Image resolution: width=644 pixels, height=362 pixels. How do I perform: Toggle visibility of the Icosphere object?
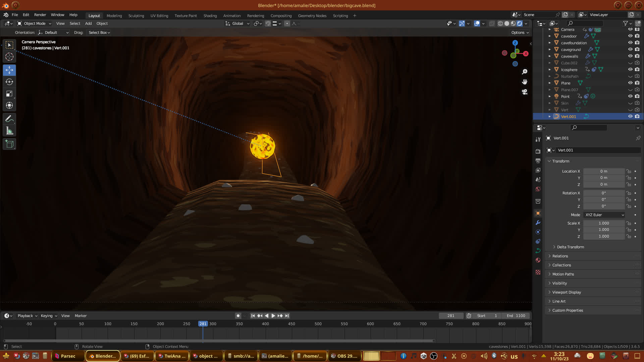[630, 69]
